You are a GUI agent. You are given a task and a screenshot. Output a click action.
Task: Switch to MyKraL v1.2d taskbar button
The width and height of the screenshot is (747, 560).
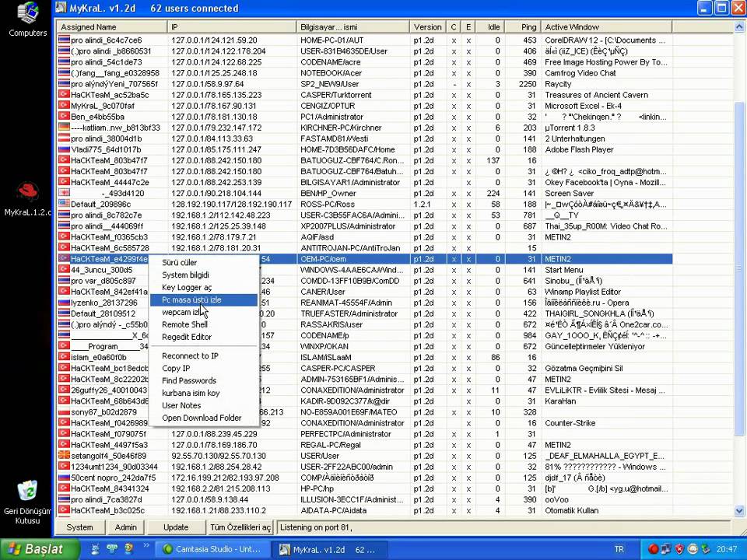pos(328,549)
